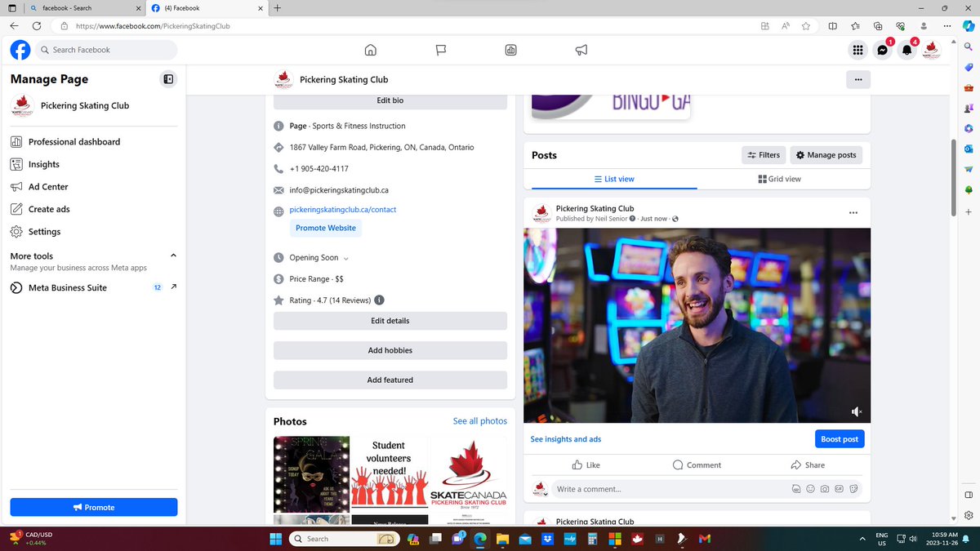The height and width of the screenshot is (551, 980).
Task: Click the Facebook logo
Action: 20,50
